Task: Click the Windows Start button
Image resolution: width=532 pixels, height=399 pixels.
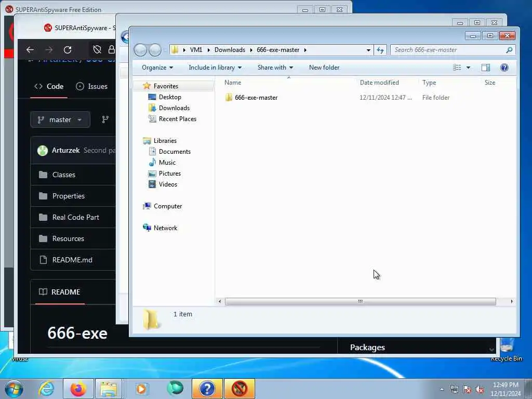Action: point(14,389)
